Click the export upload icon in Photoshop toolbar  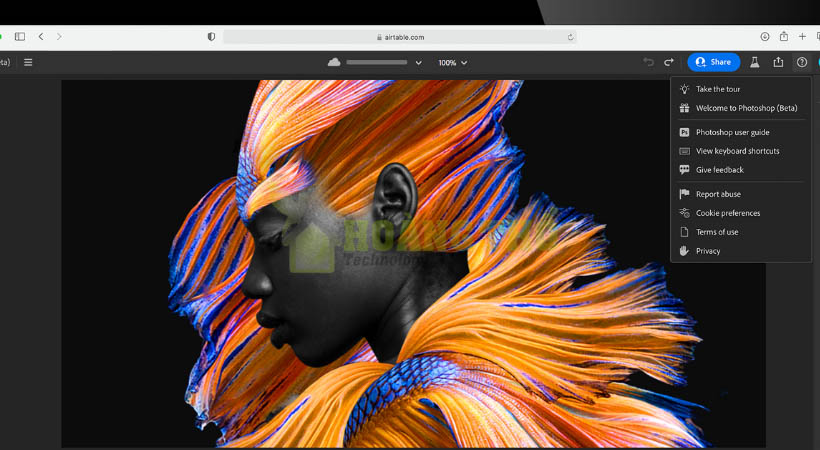[778, 62]
